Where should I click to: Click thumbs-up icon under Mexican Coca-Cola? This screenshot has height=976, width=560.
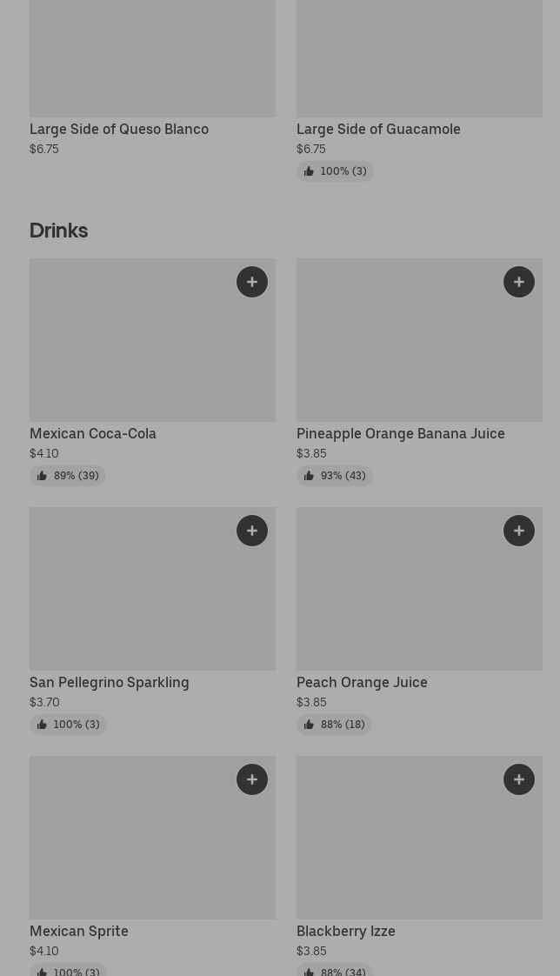pos(42,477)
